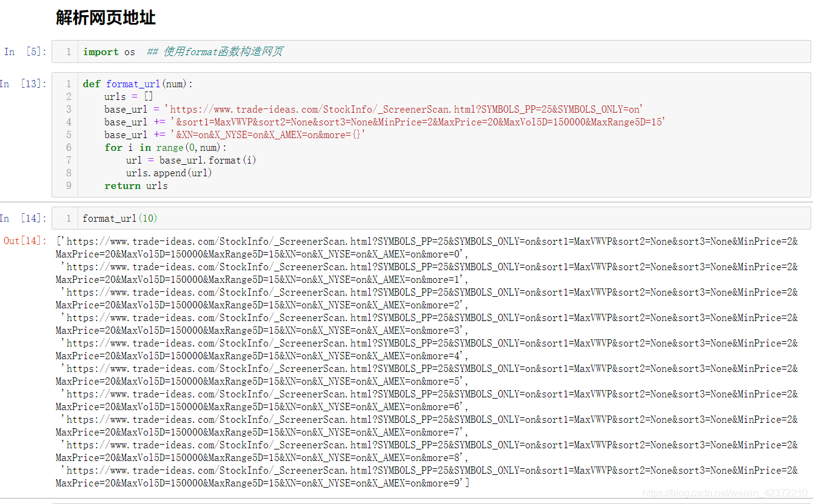Screen dimensions: 813x504
Task: Select the In [5] prompt label
Action: point(25,51)
